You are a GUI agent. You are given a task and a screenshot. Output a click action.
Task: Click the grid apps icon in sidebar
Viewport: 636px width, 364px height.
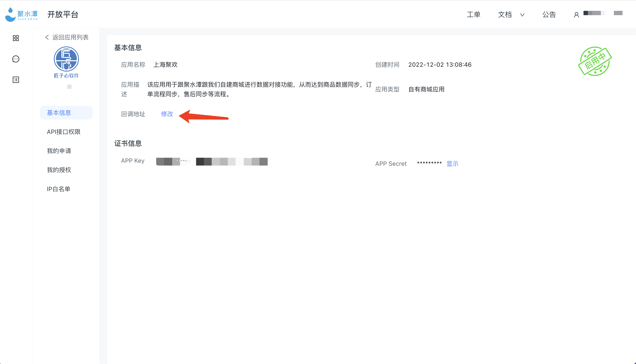[x=16, y=38]
